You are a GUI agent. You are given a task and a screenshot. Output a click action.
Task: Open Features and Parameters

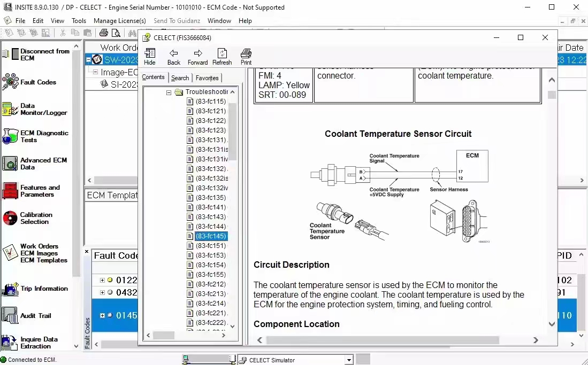point(31,191)
